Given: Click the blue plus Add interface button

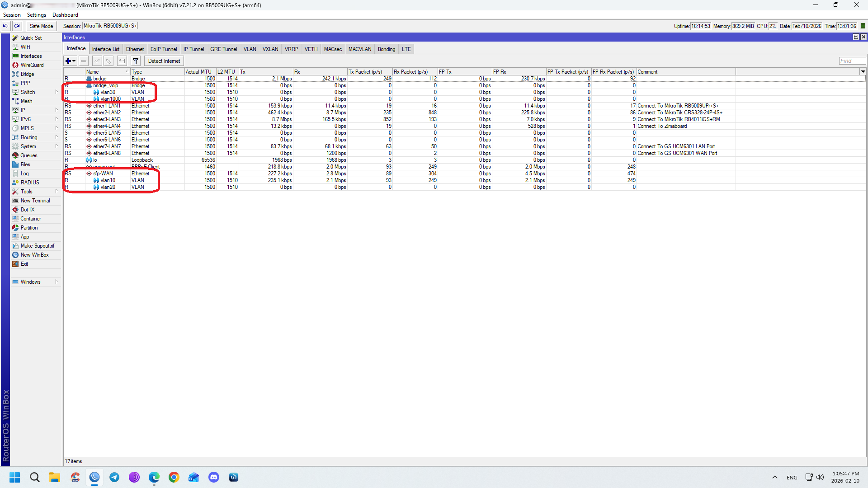Looking at the screenshot, I should (68, 61).
